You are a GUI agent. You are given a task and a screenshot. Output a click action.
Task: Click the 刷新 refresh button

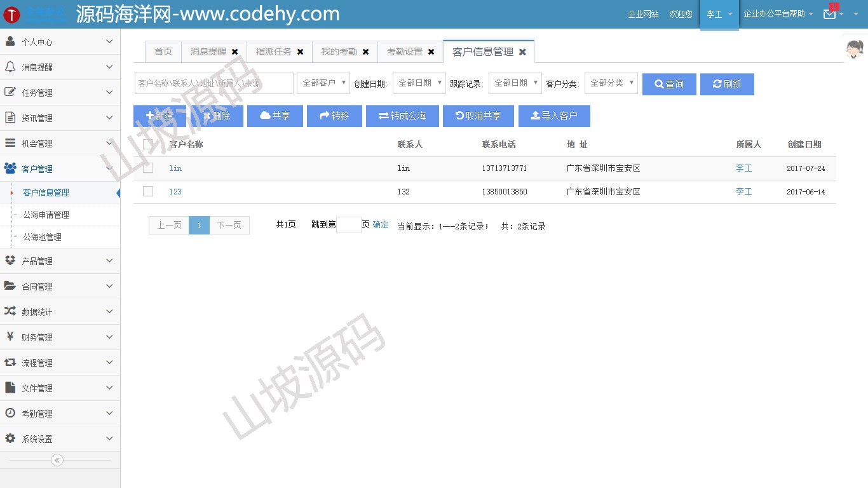pos(727,84)
